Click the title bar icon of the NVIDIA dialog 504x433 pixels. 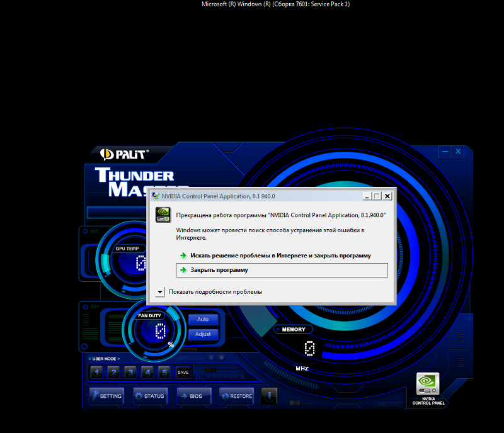(x=156, y=196)
